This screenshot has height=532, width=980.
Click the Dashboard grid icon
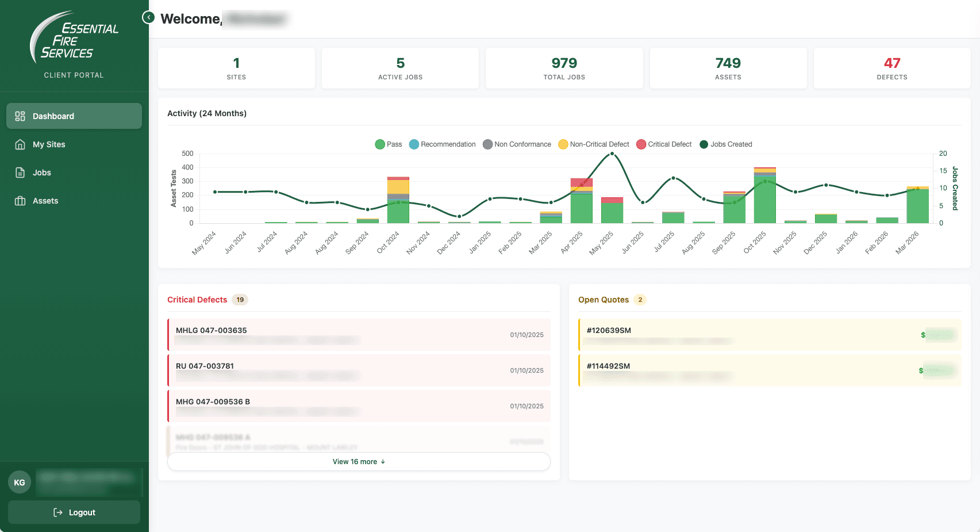20,116
